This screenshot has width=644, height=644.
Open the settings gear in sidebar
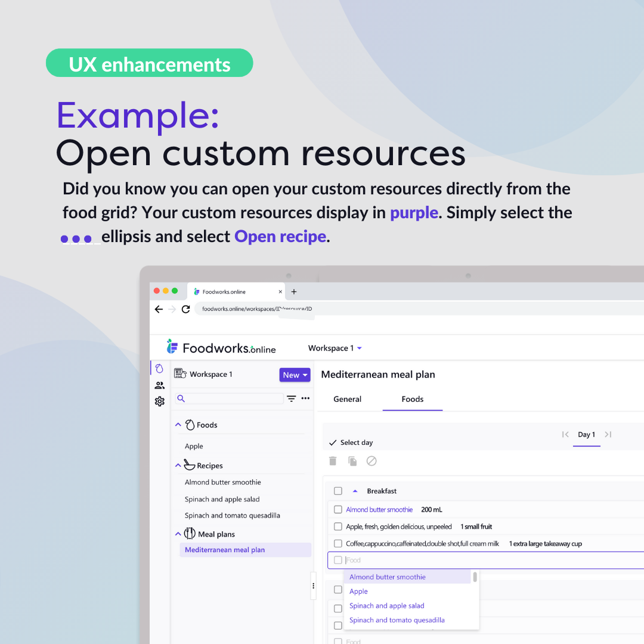[x=159, y=401]
